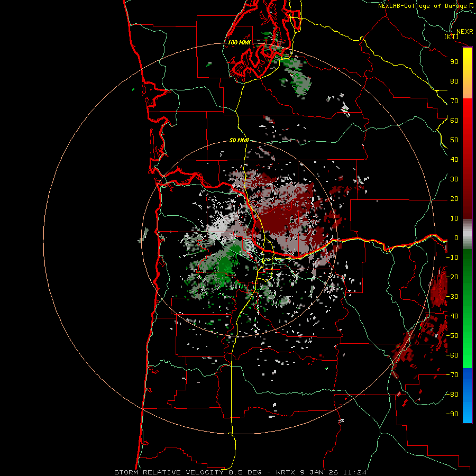Click the "30" value on velocity scale
The width and height of the screenshot is (476, 476).
click(454, 179)
